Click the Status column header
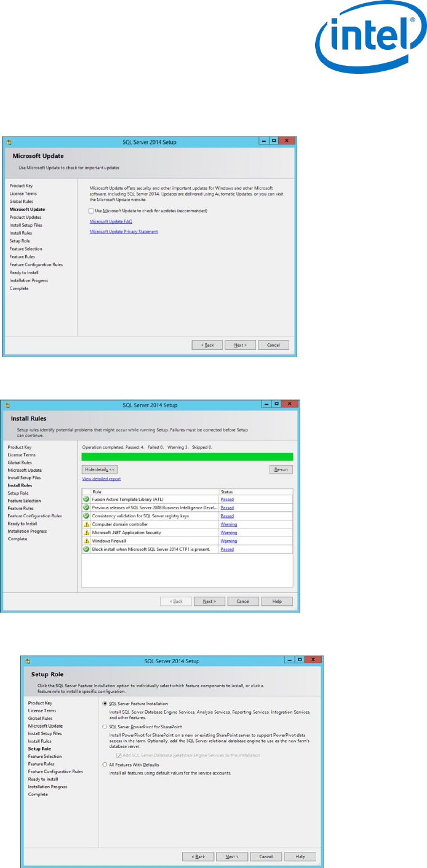 click(256, 492)
